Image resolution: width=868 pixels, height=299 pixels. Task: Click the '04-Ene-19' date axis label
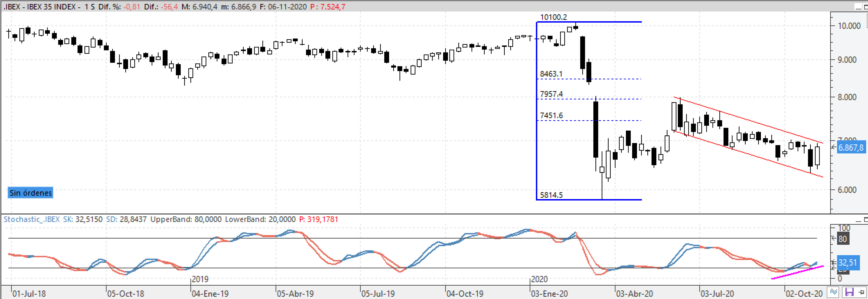pos(210,294)
